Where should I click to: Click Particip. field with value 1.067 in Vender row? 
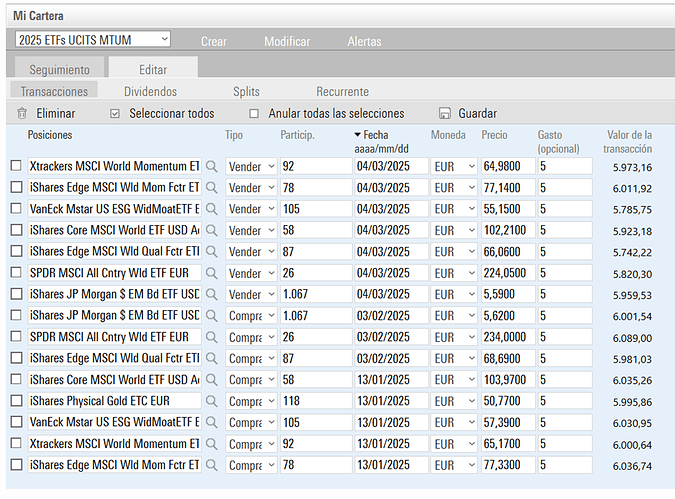click(316, 294)
